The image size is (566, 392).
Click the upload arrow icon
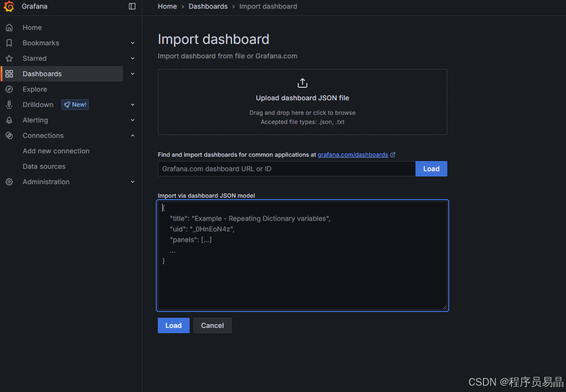(303, 83)
